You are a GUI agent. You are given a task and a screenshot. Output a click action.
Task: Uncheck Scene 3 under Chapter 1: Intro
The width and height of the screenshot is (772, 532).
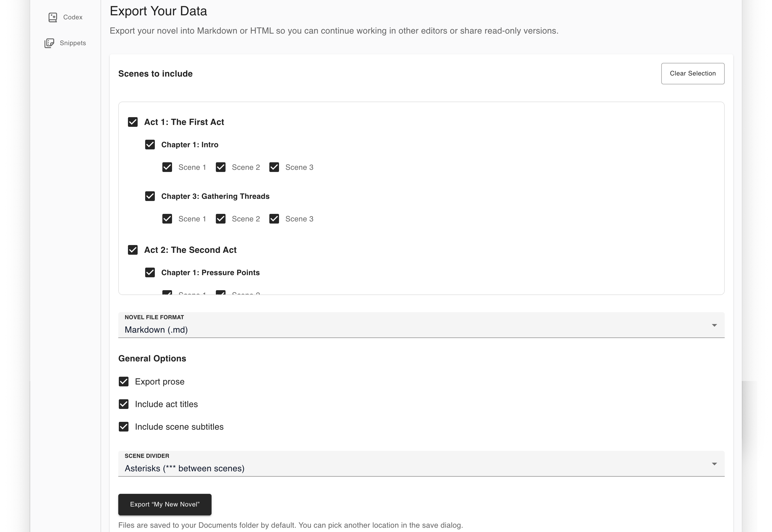tap(274, 167)
